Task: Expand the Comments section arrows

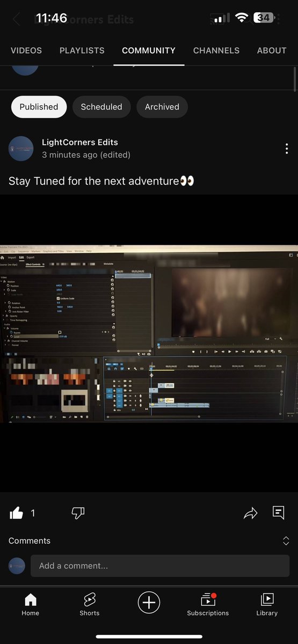Action: point(286,541)
